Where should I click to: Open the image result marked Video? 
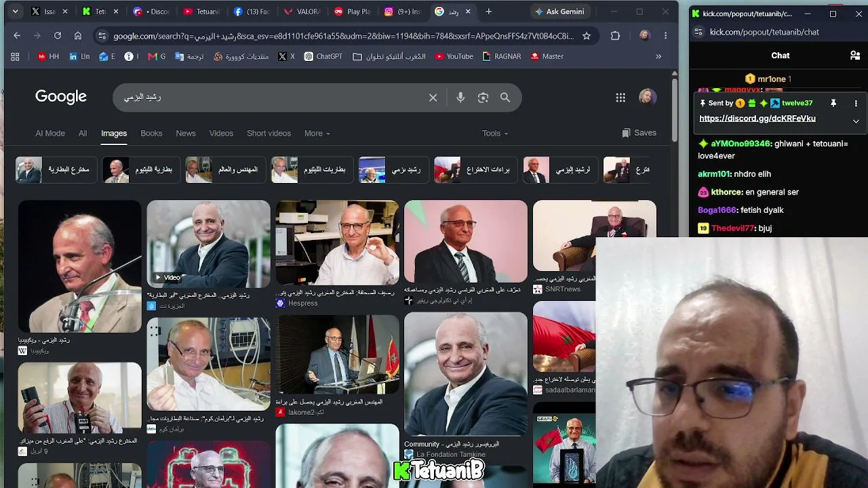[x=208, y=243]
